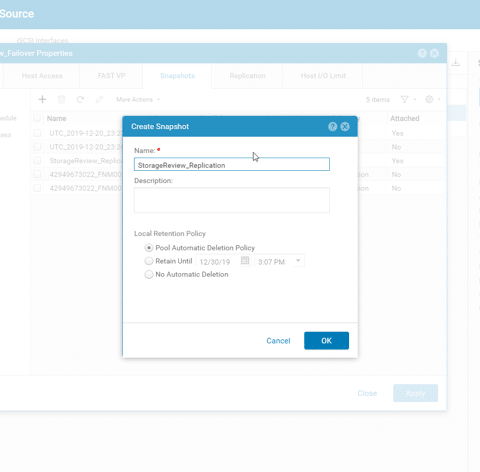Check the first UTC_2019-12-20 snapshot row
The width and height of the screenshot is (480, 472).
click(x=37, y=133)
